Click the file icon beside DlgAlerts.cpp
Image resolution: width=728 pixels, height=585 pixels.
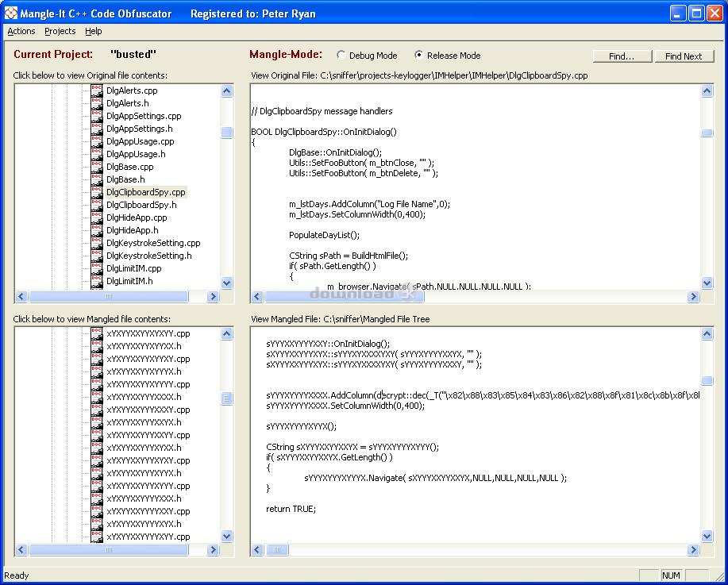point(97,90)
